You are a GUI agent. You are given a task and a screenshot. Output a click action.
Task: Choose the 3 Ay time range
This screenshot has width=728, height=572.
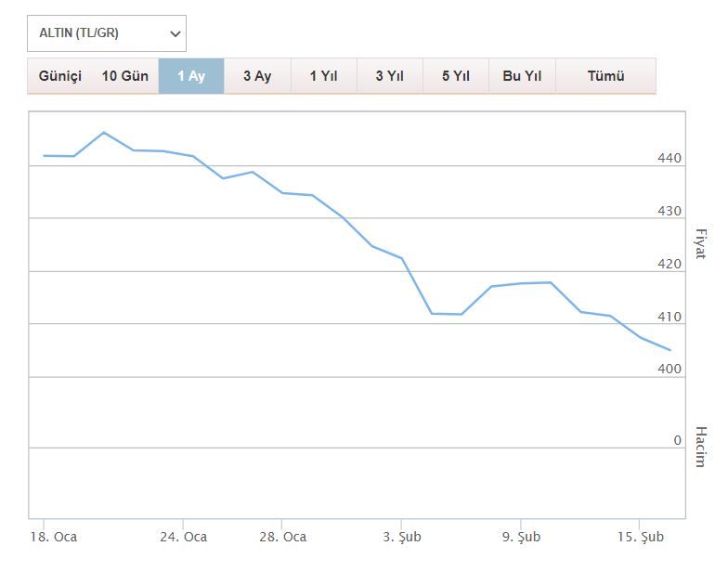(x=257, y=76)
